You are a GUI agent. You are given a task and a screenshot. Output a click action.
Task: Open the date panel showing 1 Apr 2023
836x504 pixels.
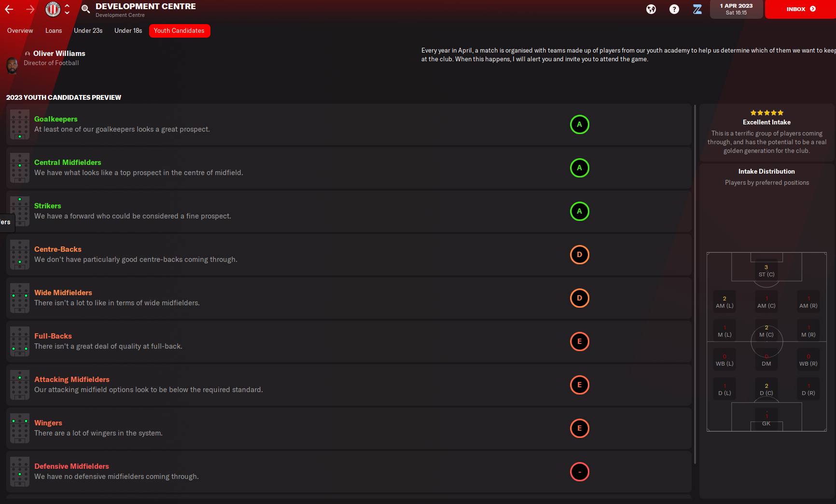pos(736,9)
